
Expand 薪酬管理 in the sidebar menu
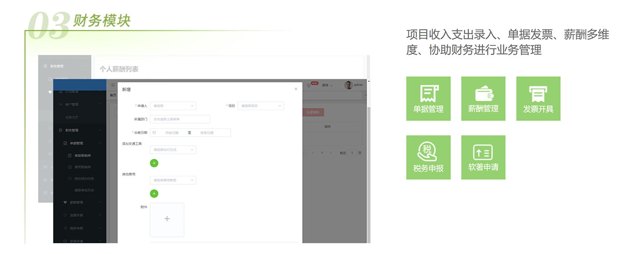[x=76, y=202]
